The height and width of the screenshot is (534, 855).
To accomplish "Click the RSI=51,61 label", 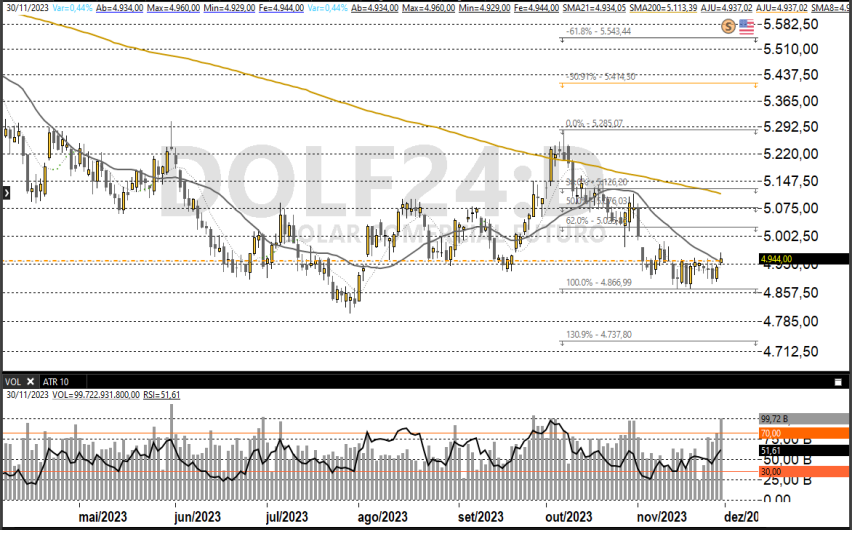I will click(160, 396).
